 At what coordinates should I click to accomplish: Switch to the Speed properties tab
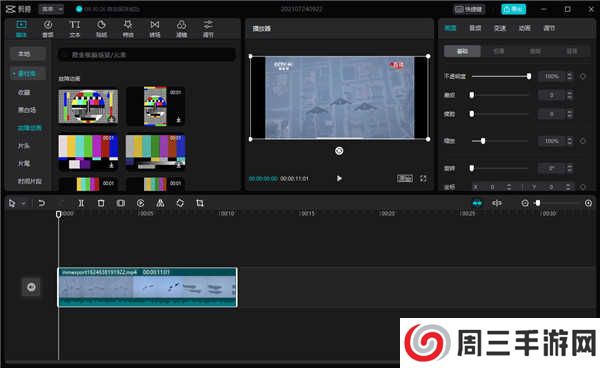[x=500, y=28]
